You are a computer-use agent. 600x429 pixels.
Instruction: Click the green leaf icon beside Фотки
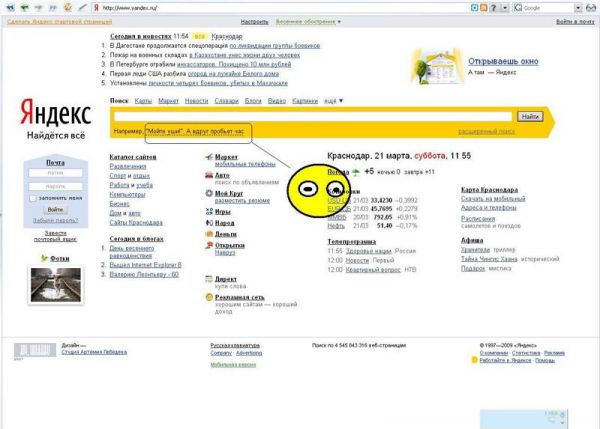coord(44,258)
